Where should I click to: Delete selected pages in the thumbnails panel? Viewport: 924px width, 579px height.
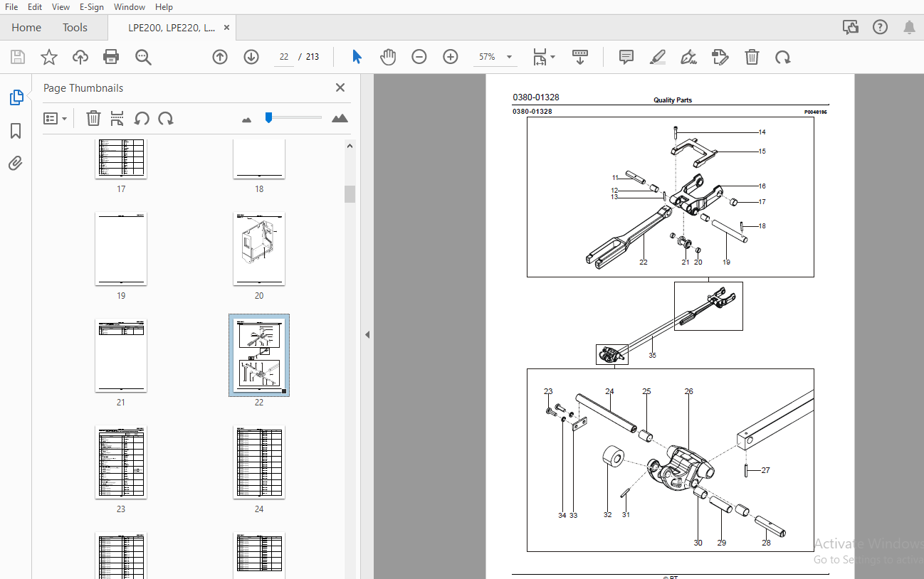93,118
